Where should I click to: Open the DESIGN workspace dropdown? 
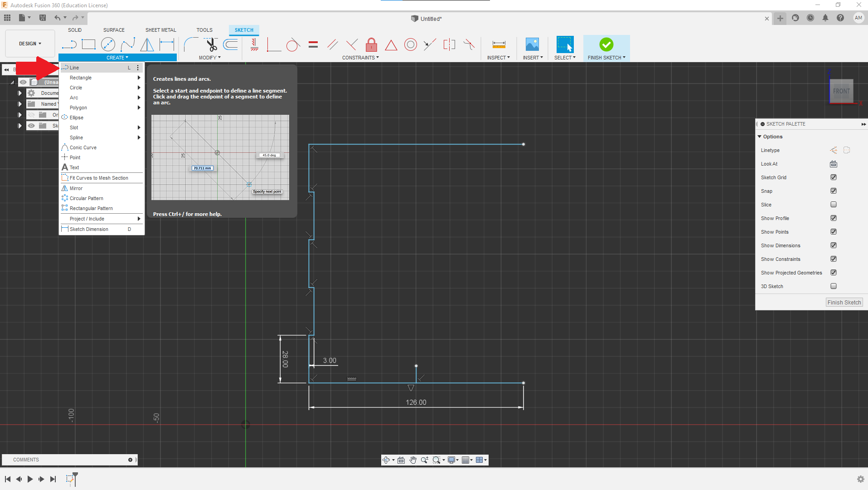click(30, 44)
